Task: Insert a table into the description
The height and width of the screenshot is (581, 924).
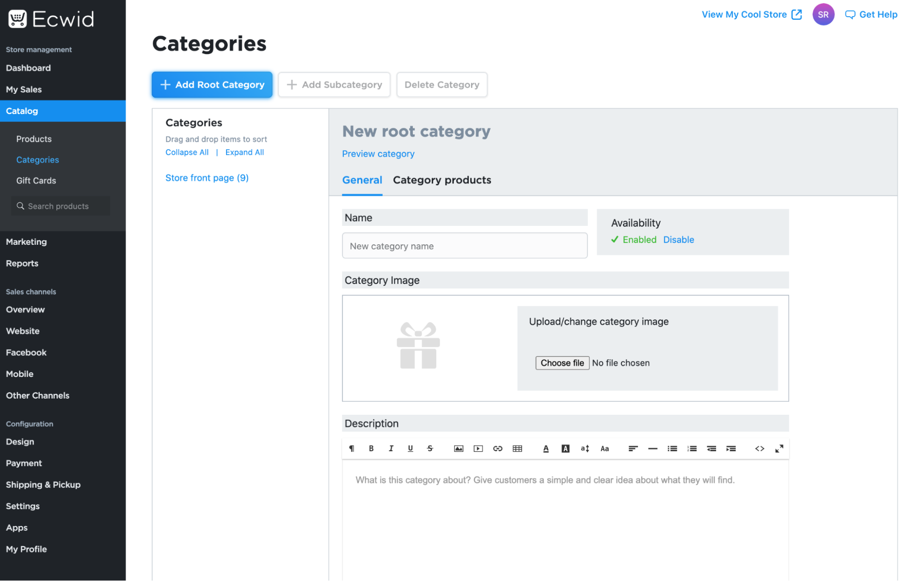Action: [517, 448]
